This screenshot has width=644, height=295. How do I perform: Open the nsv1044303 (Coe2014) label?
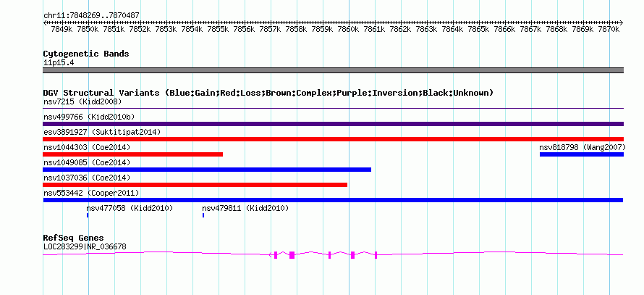point(86,147)
